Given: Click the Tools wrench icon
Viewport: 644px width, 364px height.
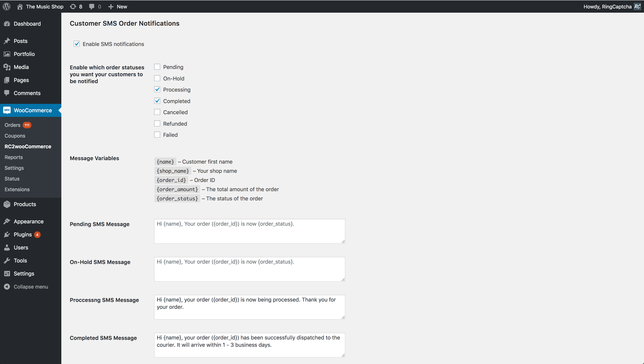Looking at the screenshot, I should coord(7,261).
